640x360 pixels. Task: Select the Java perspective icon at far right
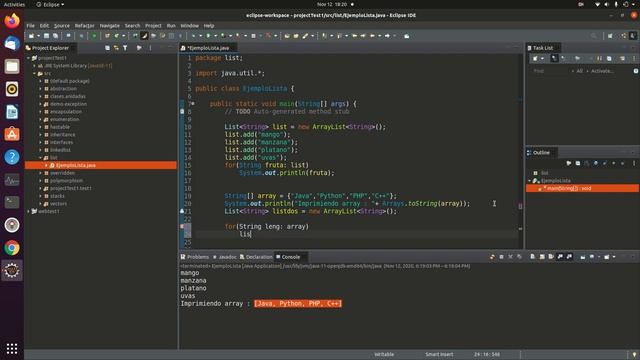[633, 36]
